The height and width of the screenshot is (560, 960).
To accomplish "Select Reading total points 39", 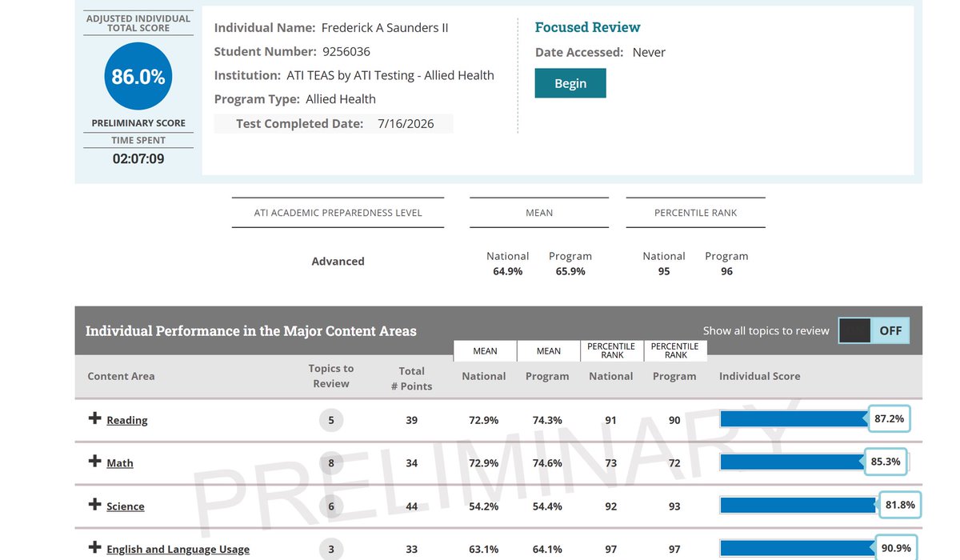I will [411, 420].
